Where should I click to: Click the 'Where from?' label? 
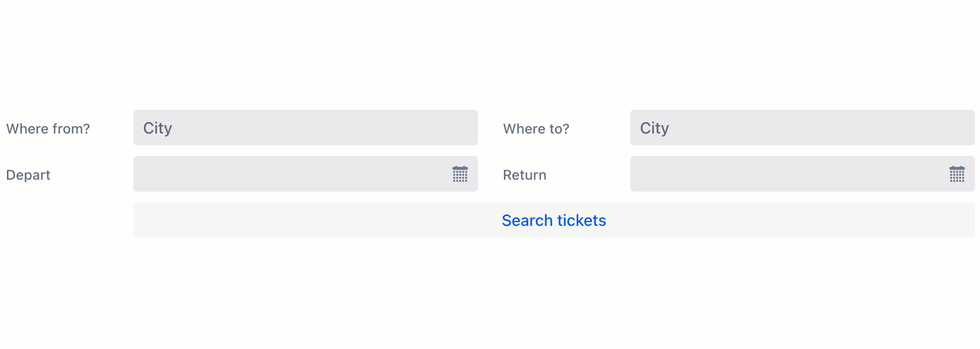(x=48, y=129)
